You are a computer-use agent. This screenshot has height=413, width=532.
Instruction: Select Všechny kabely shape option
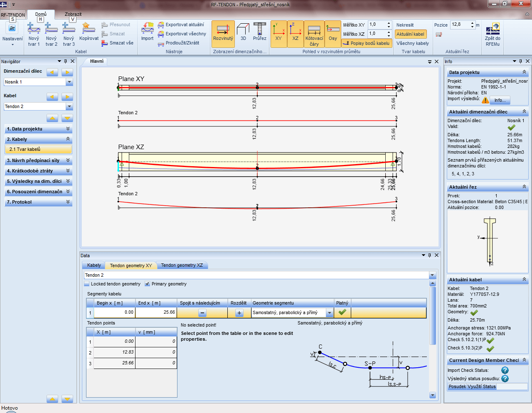click(413, 43)
